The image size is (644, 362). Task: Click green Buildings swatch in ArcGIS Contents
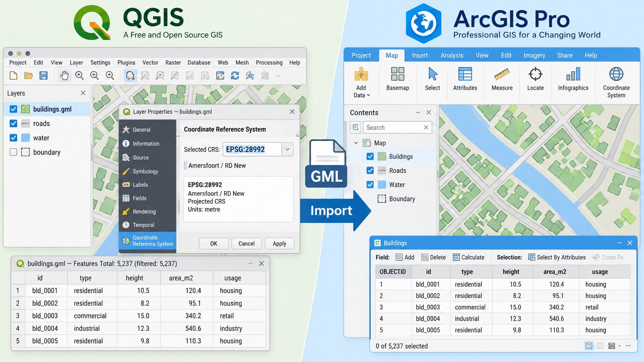coord(382,157)
